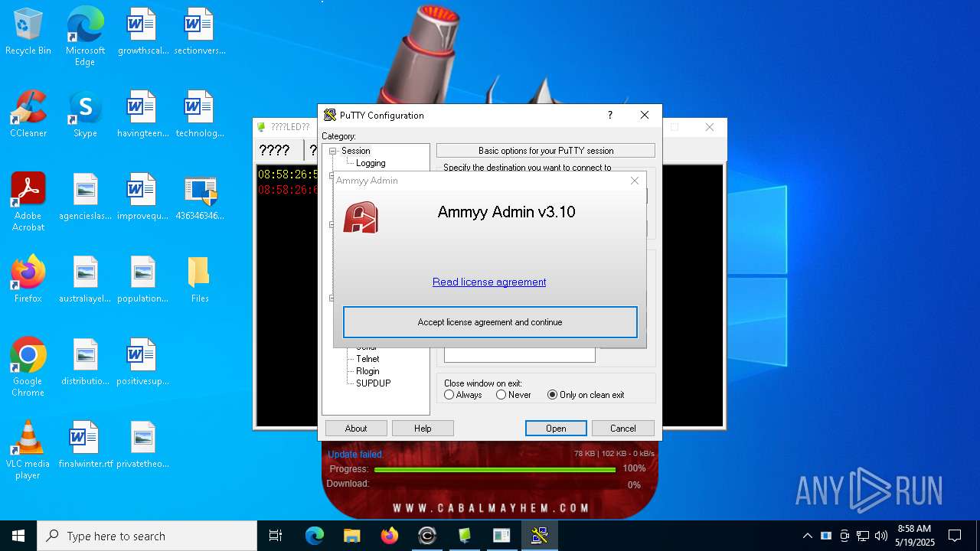Open Task View on the taskbar
Image resolution: width=980 pixels, height=551 pixels.
276,536
